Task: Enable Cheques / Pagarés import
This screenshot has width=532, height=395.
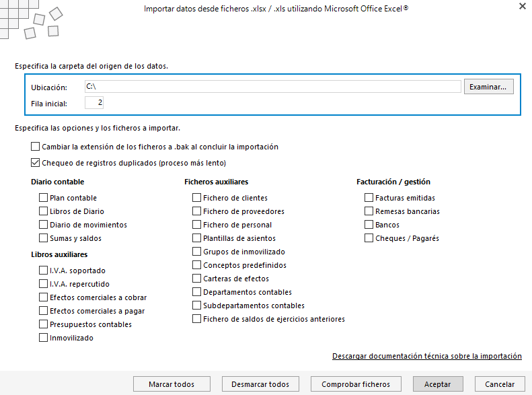Action: [369, 238]
